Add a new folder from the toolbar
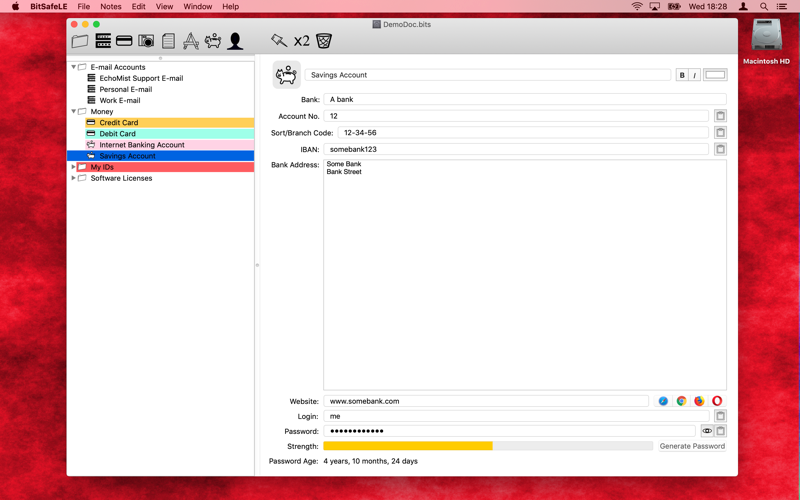The width and height of the screenshot is (800, 500). tap(80, 41)
